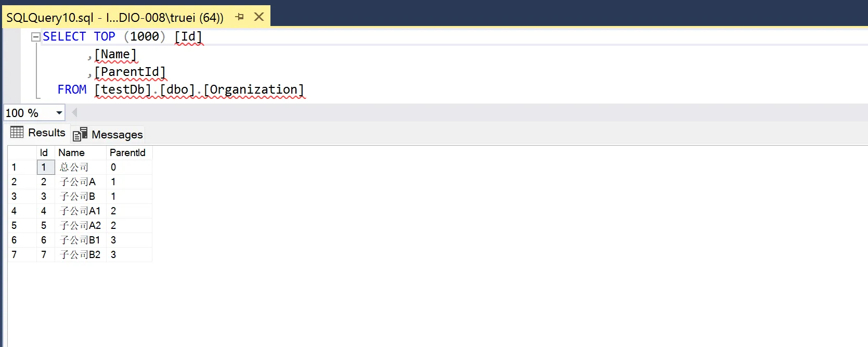868x347 pixels.
Task: Click the row header numbered 4
Action: pos(22,211)
